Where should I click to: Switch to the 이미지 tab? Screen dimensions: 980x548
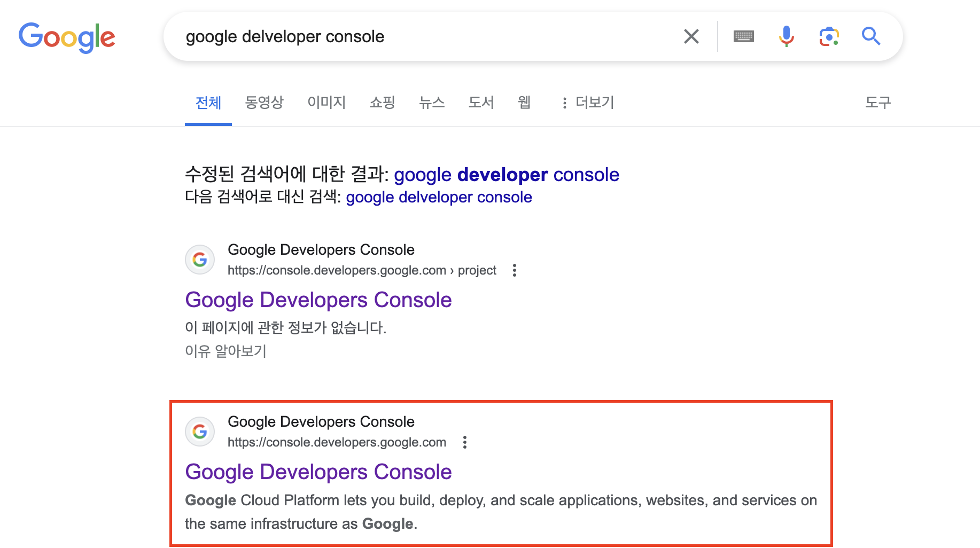(326, 102)
